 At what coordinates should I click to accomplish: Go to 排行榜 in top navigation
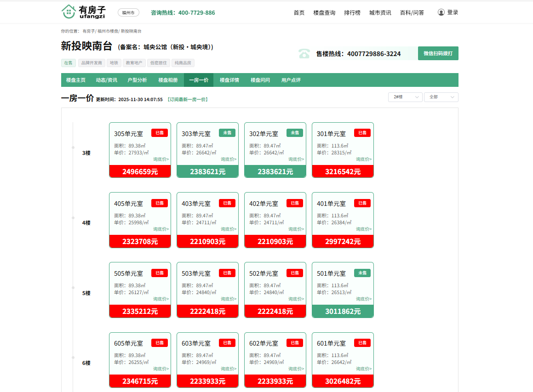[x=352, y=13]
